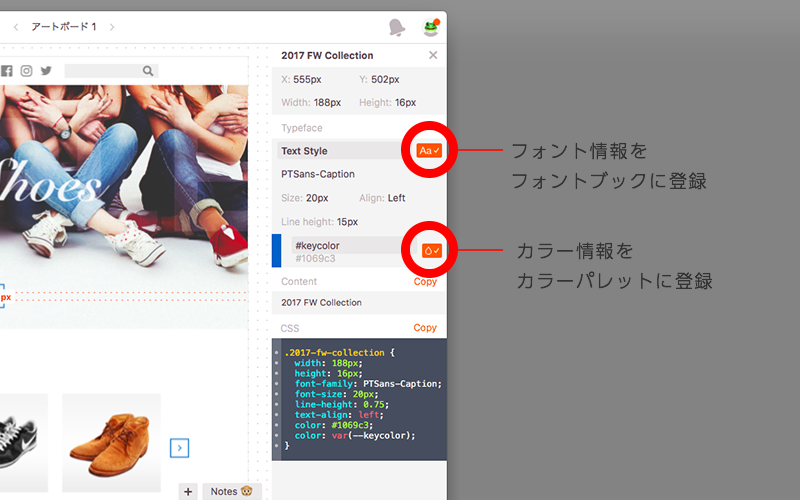Image resolution: width=800 pixels, height=500 pixels.
Task: Toggle Text Style registration Aa button
Action: tap(429, 151)
